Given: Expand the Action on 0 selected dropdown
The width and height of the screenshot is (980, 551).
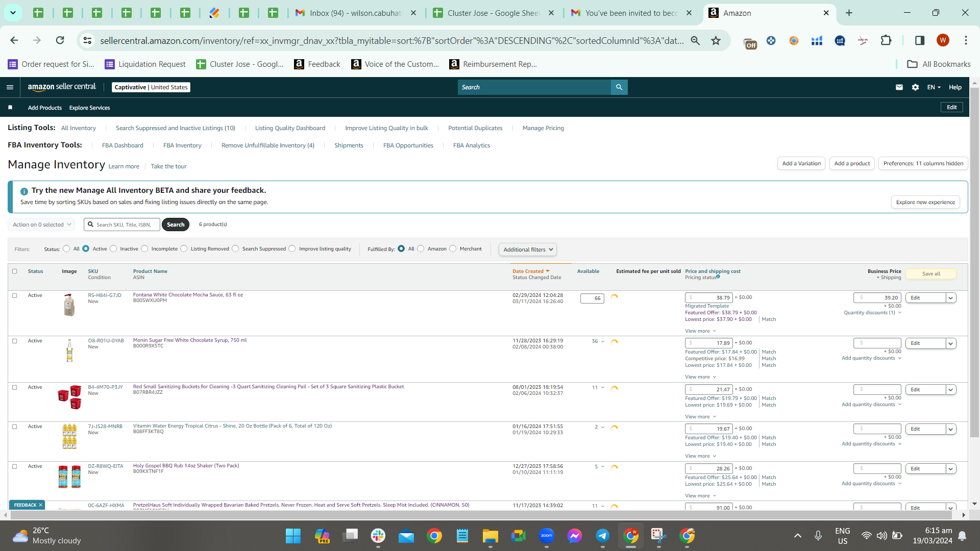Looking at the screenshot, I should [42, 224].
